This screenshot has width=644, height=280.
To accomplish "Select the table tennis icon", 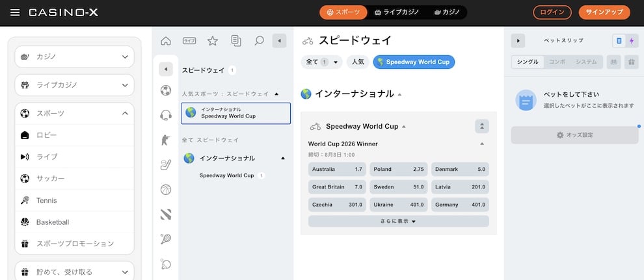I will pyautogui.click(x=166, y=264).
